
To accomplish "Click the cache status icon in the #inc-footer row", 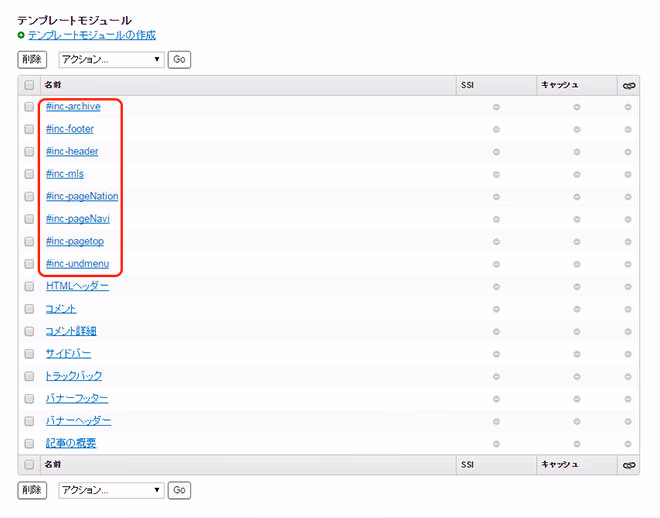I will click(x=577, y=130).
